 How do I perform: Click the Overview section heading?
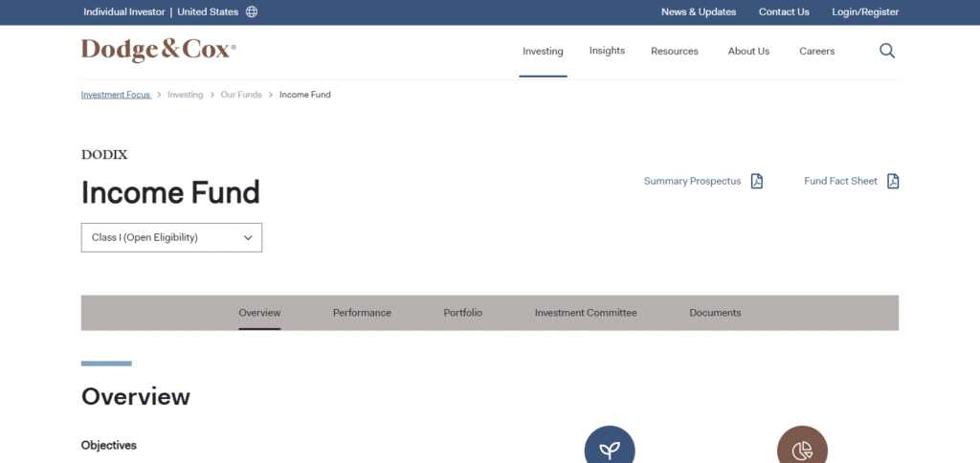136,397
